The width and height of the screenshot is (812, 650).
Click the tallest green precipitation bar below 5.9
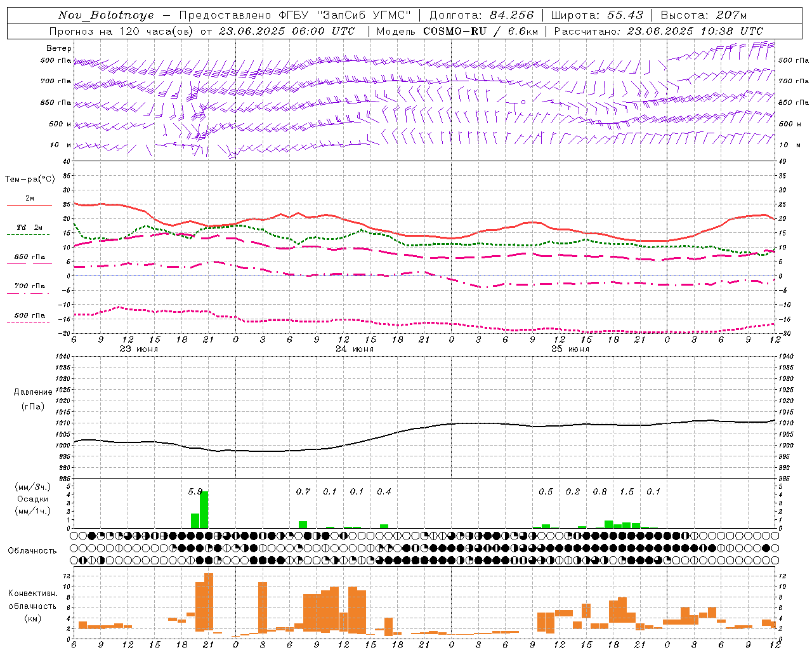(204, 510)
